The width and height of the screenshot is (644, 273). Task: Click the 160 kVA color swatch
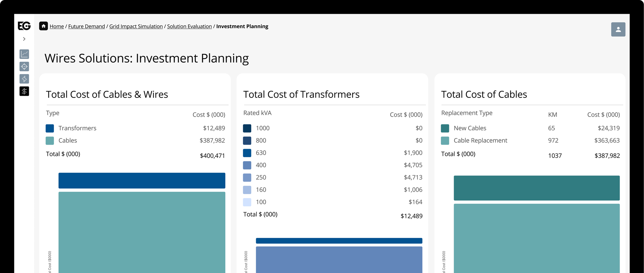[247, 190]
